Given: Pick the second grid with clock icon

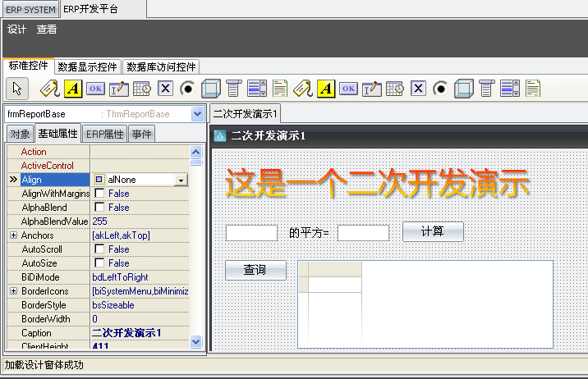Looking at the screenshot, I should pyautogui.click(x=395, y=89).
